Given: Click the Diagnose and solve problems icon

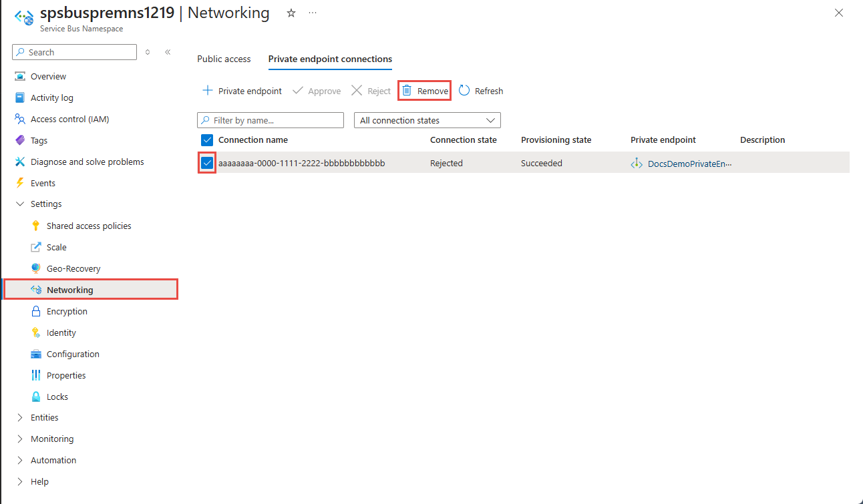Looking at the screenshot, I should pyautogui.click(x=20, y=162).
